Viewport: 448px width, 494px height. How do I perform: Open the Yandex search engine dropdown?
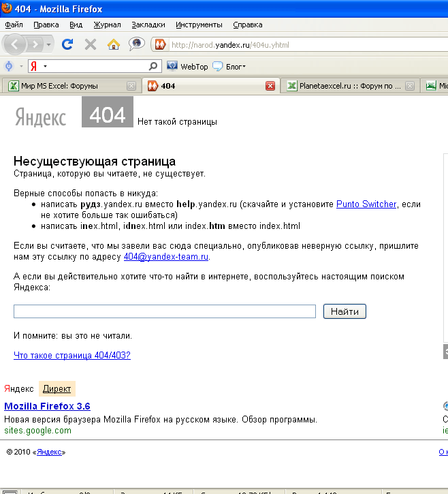pos(46,66)
